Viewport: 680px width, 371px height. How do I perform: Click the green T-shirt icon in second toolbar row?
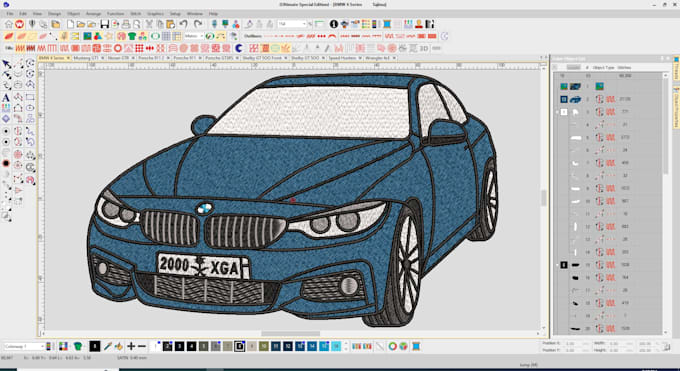(x=132, y=36)
